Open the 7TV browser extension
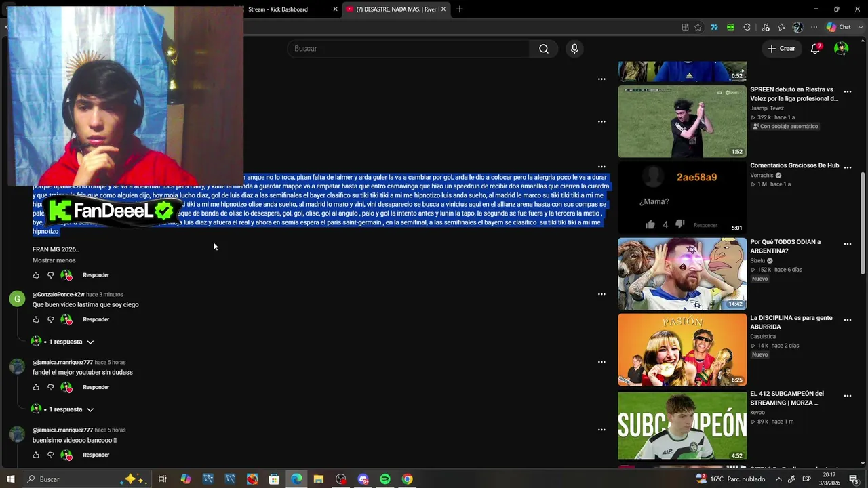The height and width of the screenshot is (488, 868). 714,27
